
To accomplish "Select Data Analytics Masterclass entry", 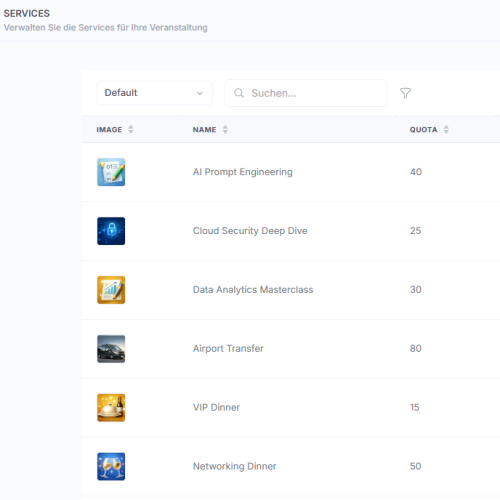I will pyautogui.click(x=253, y=290).
